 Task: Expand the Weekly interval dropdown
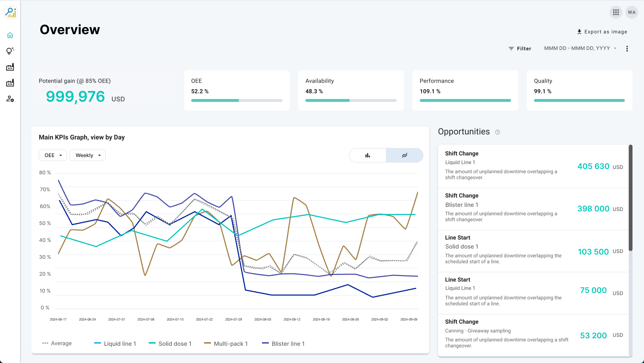click(x=88, y=155)
